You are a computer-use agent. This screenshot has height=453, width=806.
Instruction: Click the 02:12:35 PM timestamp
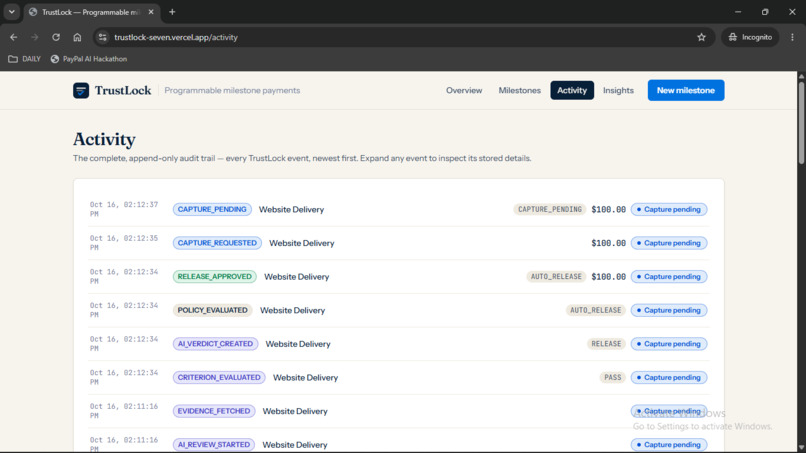tap(124, 243)
